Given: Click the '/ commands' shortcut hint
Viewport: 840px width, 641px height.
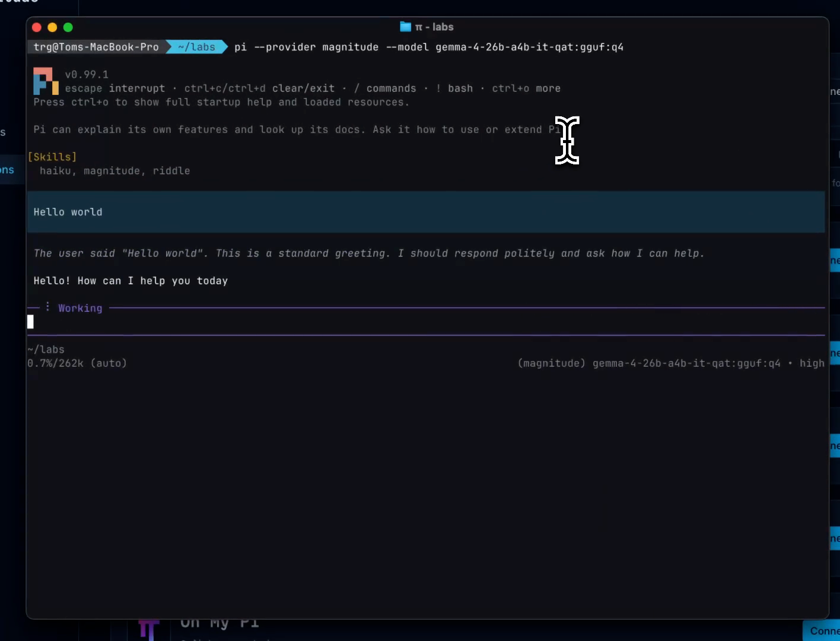Looking at the screenshot, I should (x=385, y=88).
